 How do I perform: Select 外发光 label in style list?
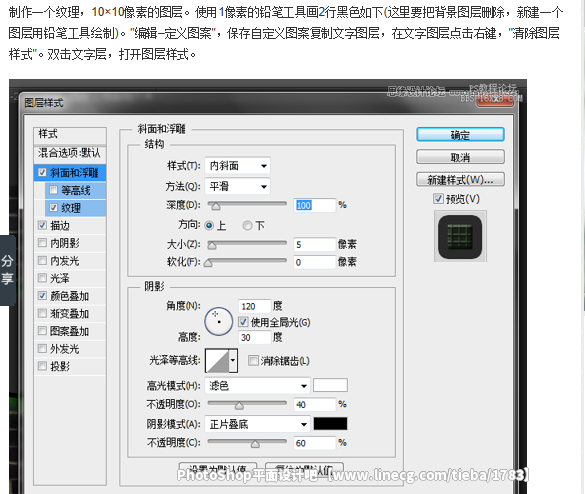pos(65,348)
